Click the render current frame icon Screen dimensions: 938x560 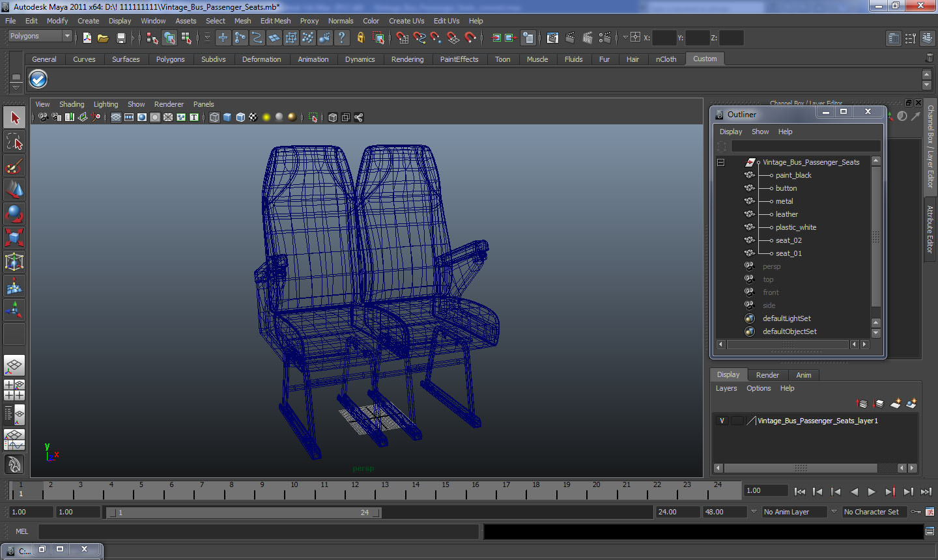[571, 38]
